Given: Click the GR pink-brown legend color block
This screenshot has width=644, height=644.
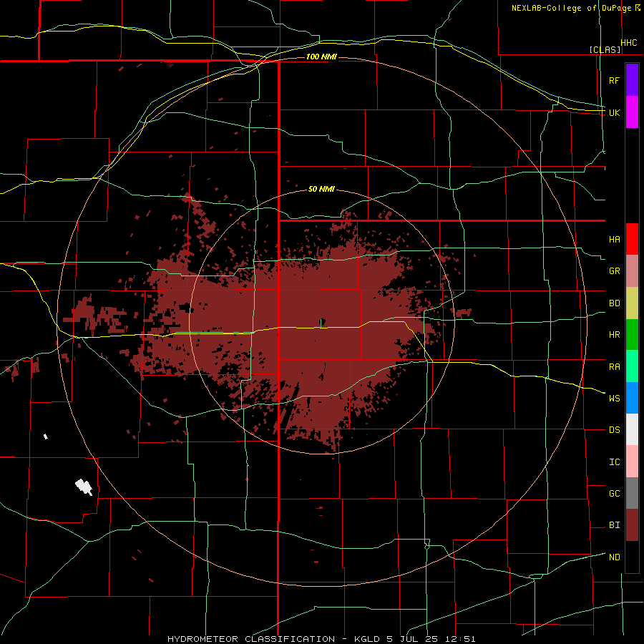Looking at the screenshot, I should click(632, 270).
